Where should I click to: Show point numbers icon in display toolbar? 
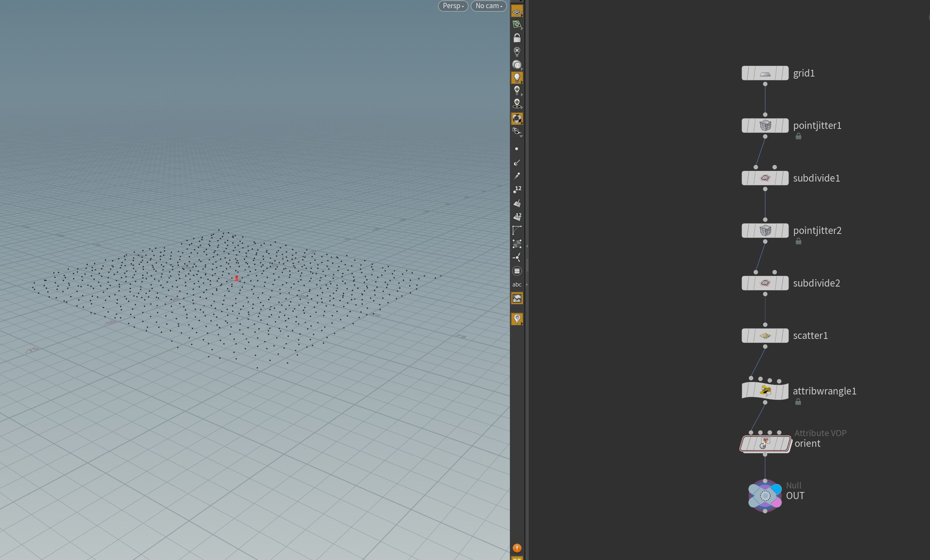tap(517, 189)
